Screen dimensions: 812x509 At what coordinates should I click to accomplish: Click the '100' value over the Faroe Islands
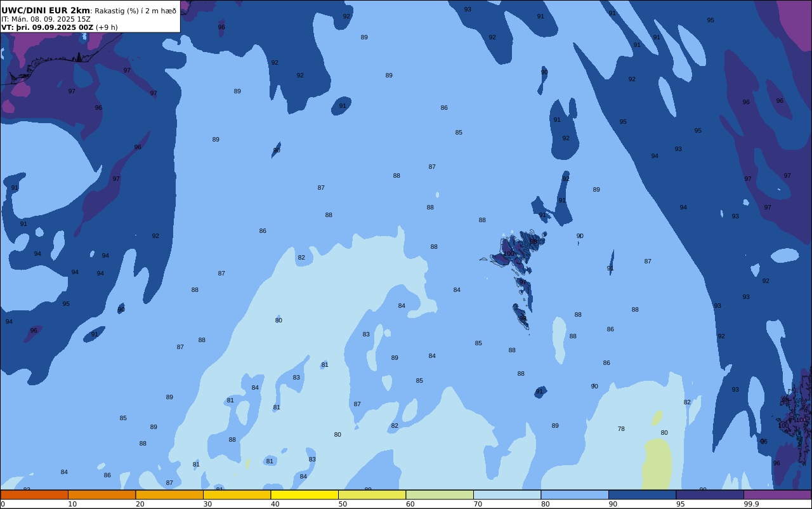pyautogui.click(x=509, y=254)
